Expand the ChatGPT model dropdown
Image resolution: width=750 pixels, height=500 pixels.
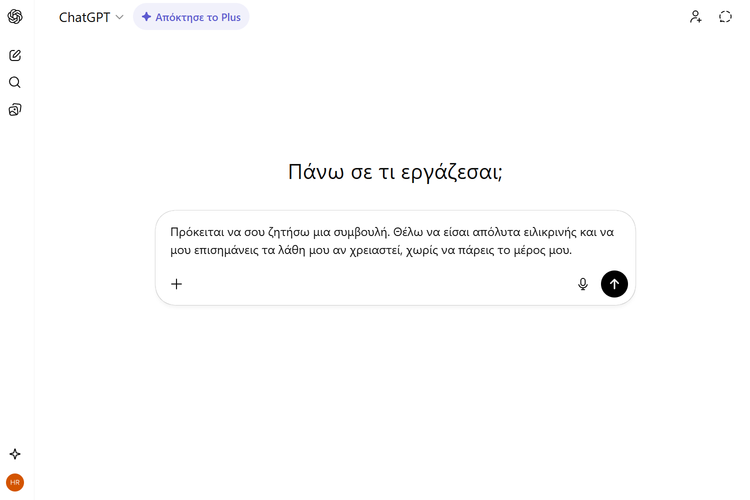click(x=91, y=17)
